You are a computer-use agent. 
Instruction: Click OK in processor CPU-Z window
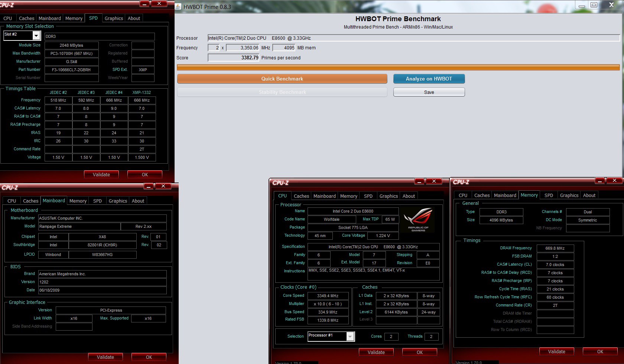pos(420,352)
